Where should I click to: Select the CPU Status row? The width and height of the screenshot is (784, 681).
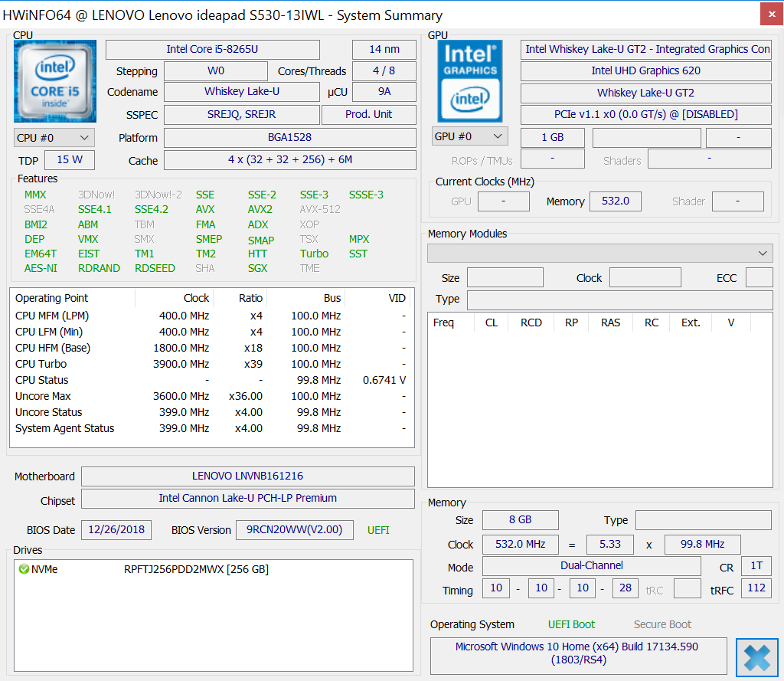(211, 380)
